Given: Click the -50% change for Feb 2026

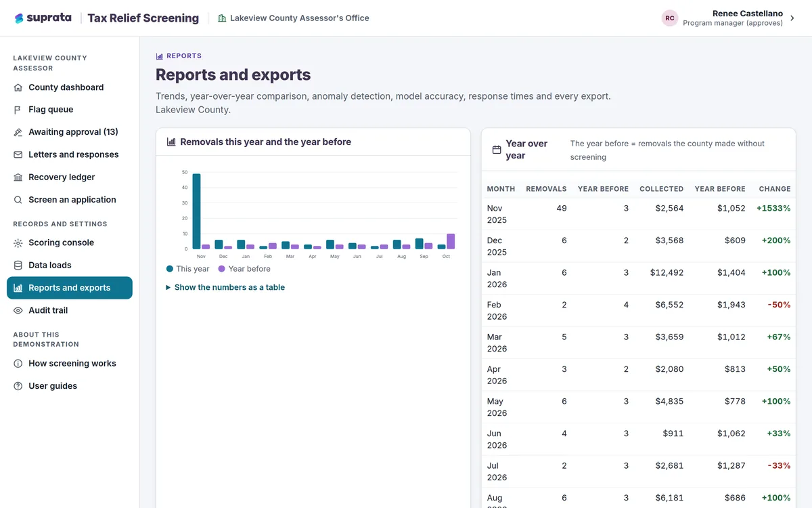Looking at the screenshot, I should 779,305.
